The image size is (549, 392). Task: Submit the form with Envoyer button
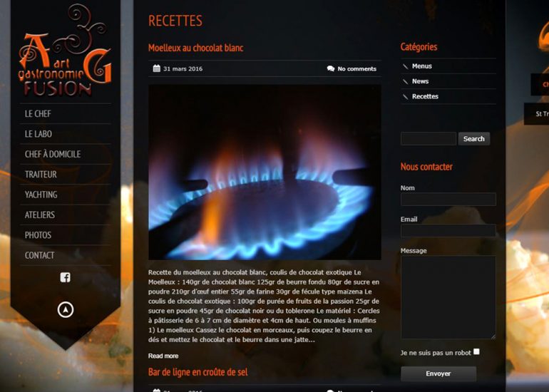click(x=438, y=373)
